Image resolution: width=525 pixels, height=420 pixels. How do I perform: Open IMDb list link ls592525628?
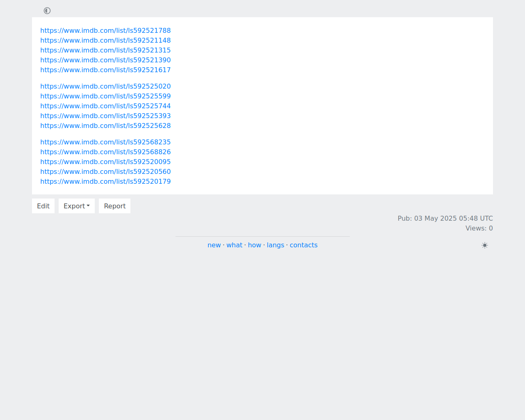[x=105, y=126]
